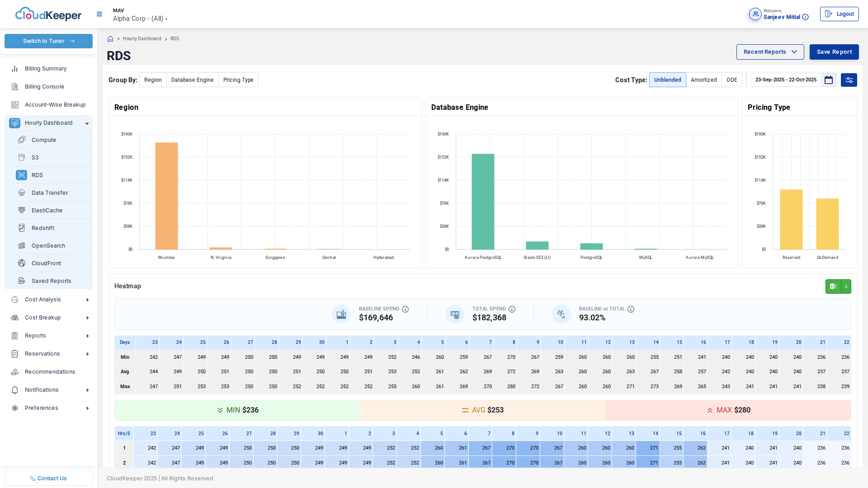The width and height of the screenshot is (868, 488).
Task: Switch cost type to Amortized
Action: (703, 80)
